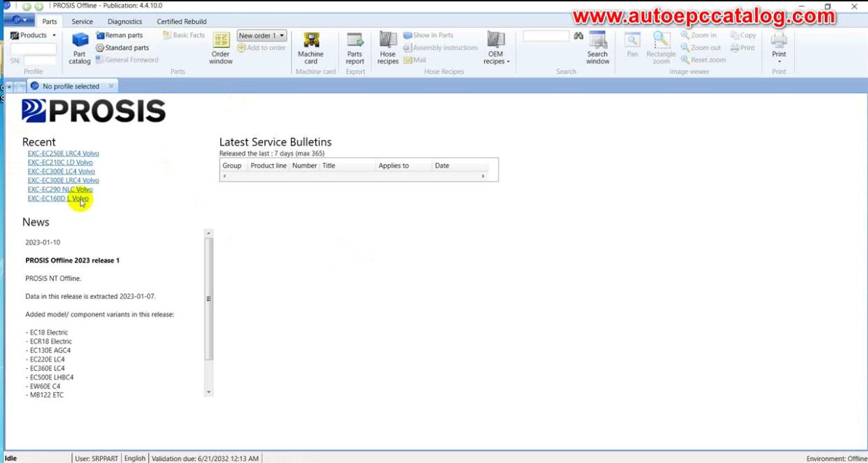The width and height of the screenshot is (868, 463).
Task: Activate the Rectangle zoom tool
Action: coord(661,48)
